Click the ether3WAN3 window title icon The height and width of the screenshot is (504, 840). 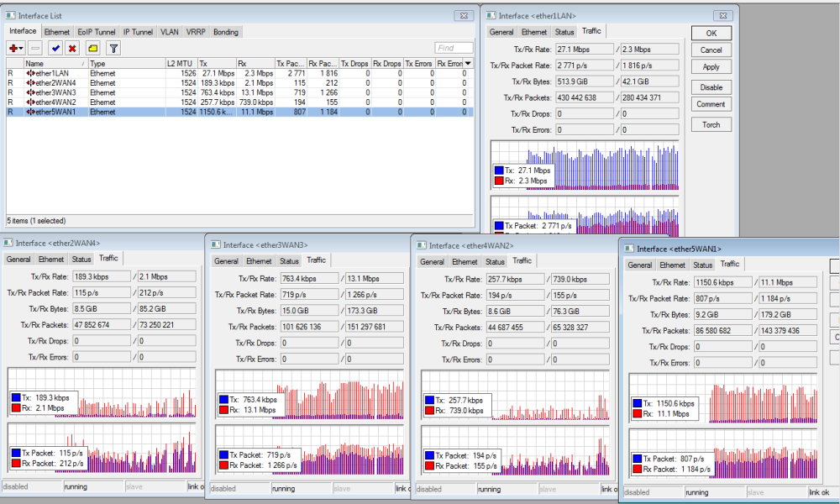coord(215,244)
